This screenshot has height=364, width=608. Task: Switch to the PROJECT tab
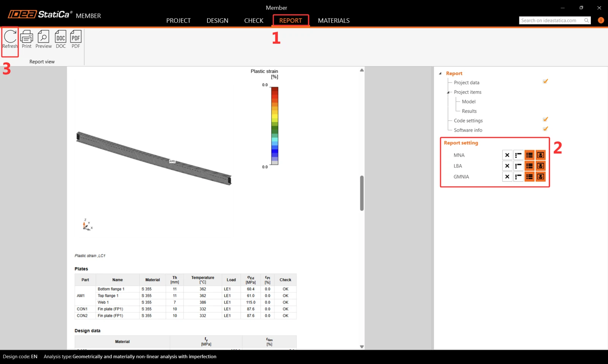[x=178, y=20]
